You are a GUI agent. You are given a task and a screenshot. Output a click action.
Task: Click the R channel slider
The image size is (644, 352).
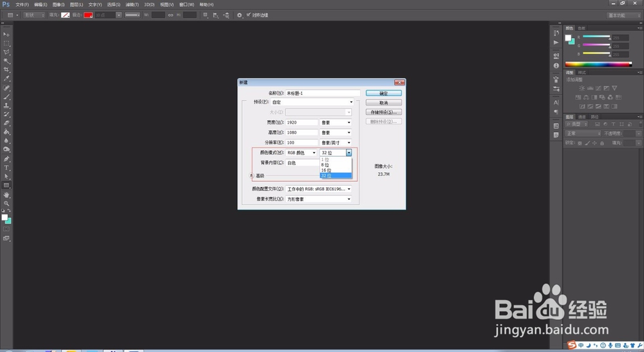click(x=597, y=37)
